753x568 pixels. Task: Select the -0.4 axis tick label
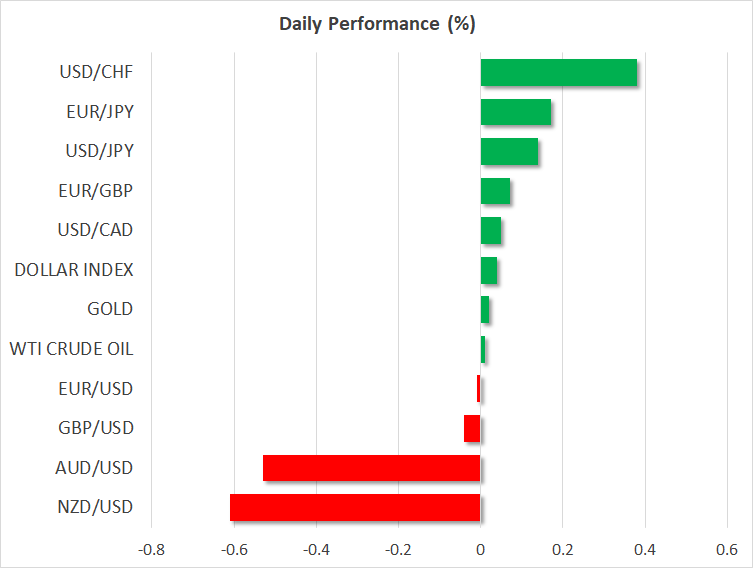(x=316, y=549)
